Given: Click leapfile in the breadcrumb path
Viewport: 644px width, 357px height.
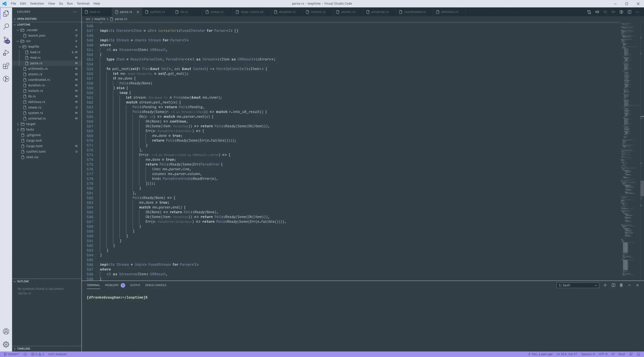Looking at the screenshot, I should coord(100,19).
